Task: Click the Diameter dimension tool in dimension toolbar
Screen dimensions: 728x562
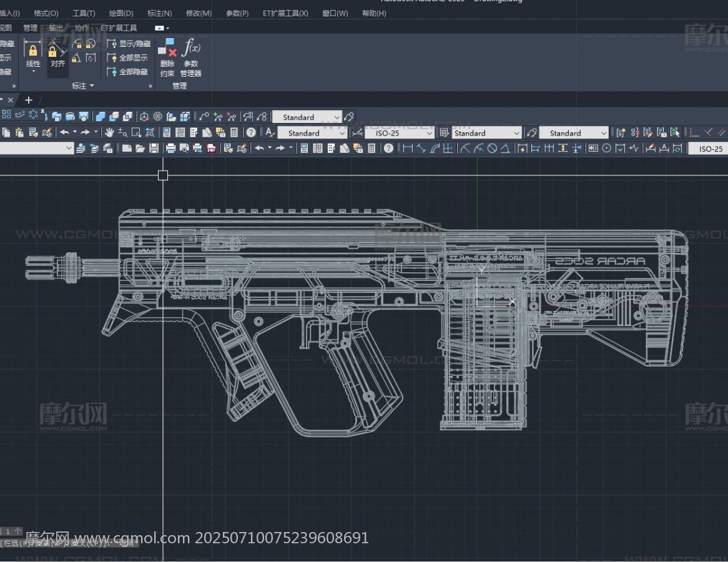Action: (492, 148)
